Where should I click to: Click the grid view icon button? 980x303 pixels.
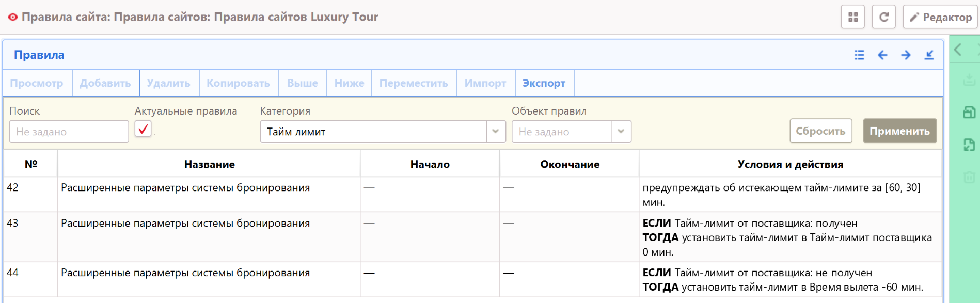853,17
